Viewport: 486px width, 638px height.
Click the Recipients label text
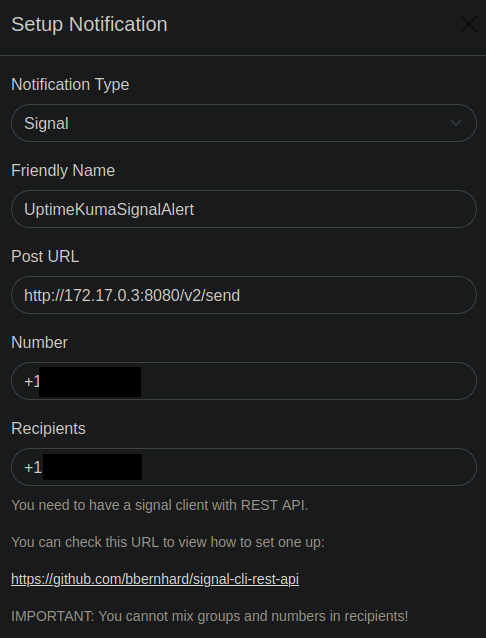coord(48,428)
